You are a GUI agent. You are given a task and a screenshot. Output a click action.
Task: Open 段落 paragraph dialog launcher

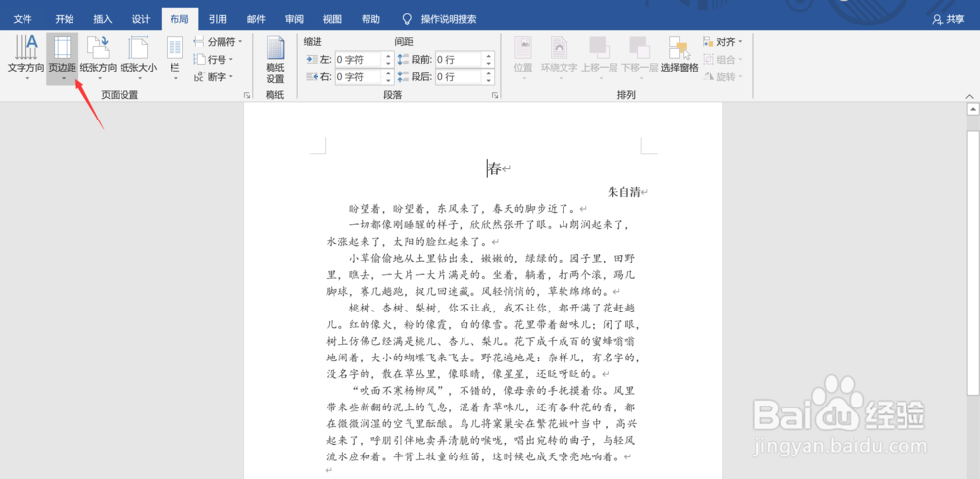tap(495, 96)
